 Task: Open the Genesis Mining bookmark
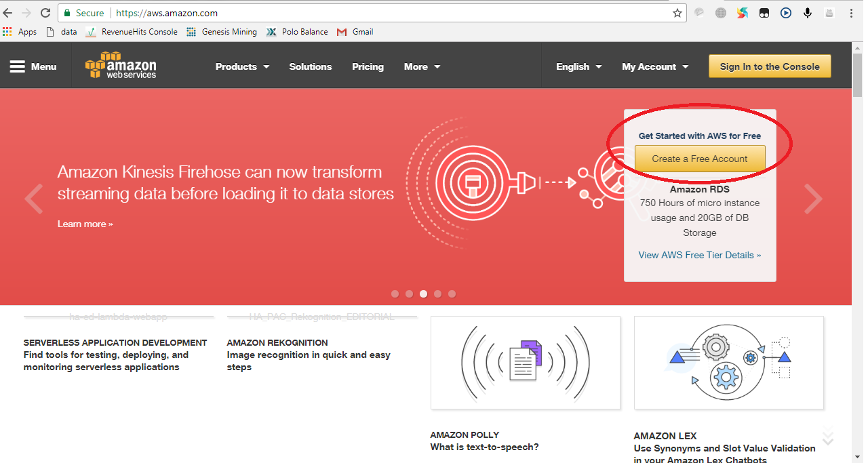222,32
